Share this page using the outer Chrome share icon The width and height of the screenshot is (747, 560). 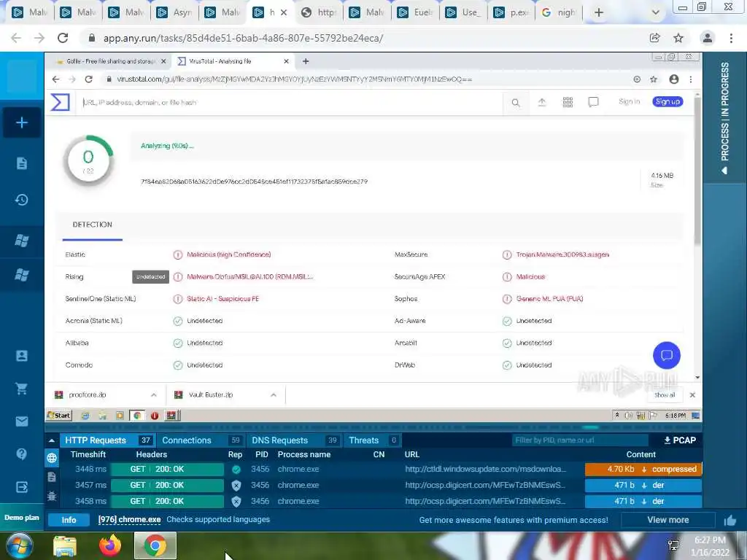(655, 38)
